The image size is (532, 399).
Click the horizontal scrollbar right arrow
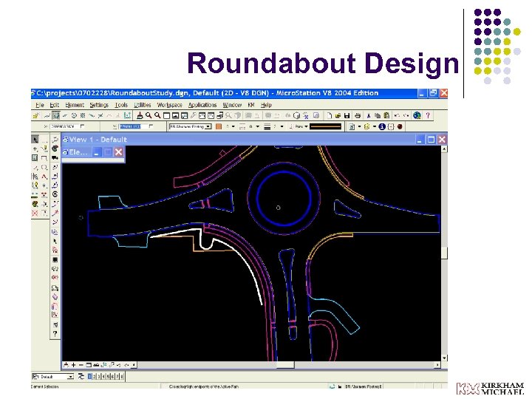[437, 365]
